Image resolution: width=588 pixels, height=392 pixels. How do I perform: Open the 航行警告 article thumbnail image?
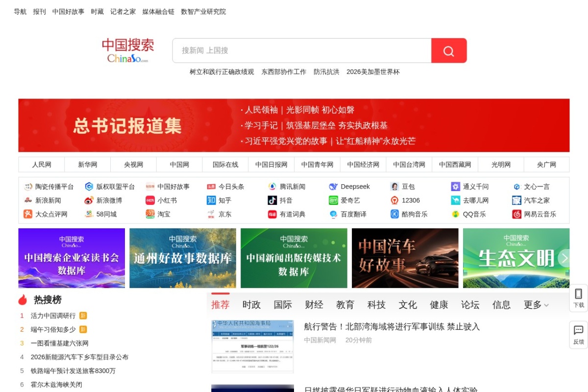(x=252, y=347)
